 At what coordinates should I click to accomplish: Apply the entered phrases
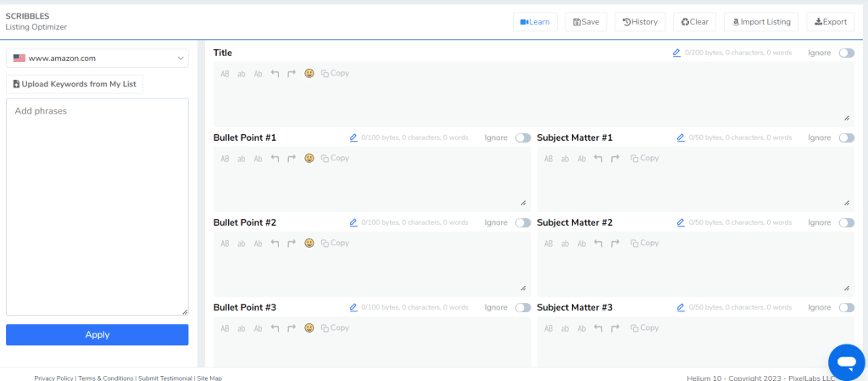pyautogui.click(x=97, y=335)
